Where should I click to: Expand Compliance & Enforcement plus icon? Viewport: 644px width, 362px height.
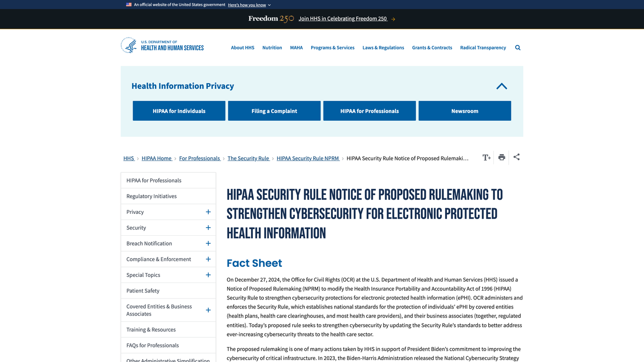208,259
